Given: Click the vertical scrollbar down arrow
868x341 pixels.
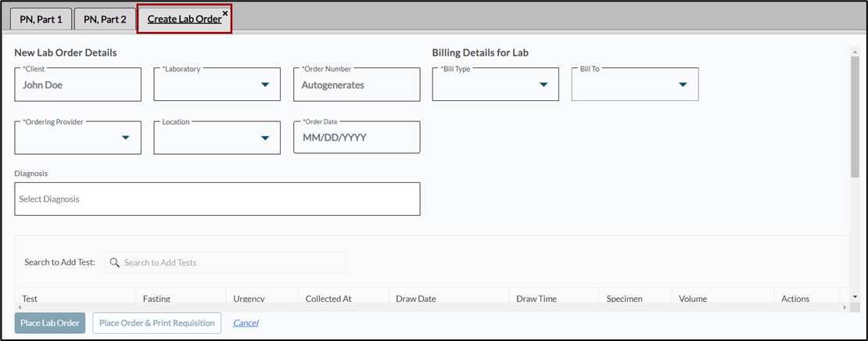Looking at the screenshot, I should tap(855, 297).
